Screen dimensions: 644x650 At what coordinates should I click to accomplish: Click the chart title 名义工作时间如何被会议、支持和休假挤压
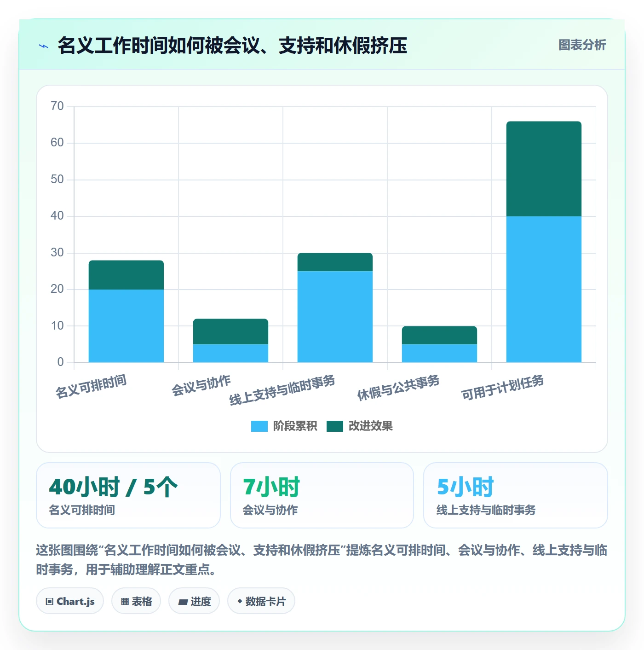pyautogui.click(x=232, y=46)
